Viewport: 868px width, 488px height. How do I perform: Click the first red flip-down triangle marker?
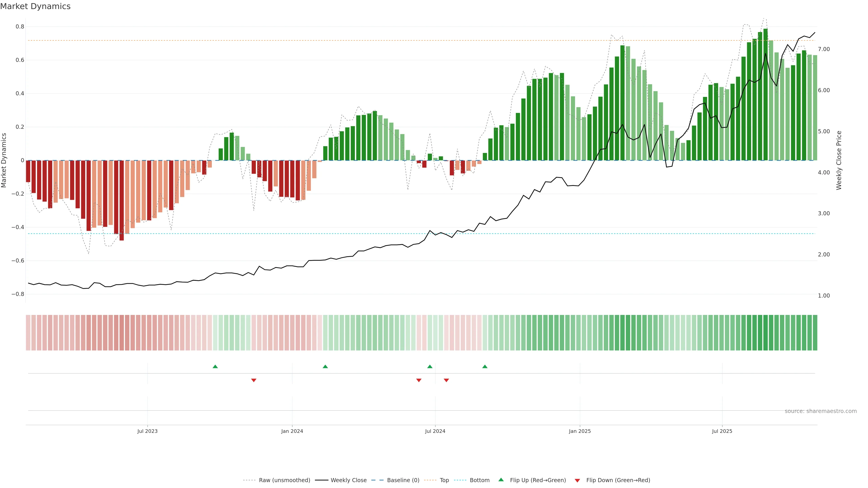point(254,380)
